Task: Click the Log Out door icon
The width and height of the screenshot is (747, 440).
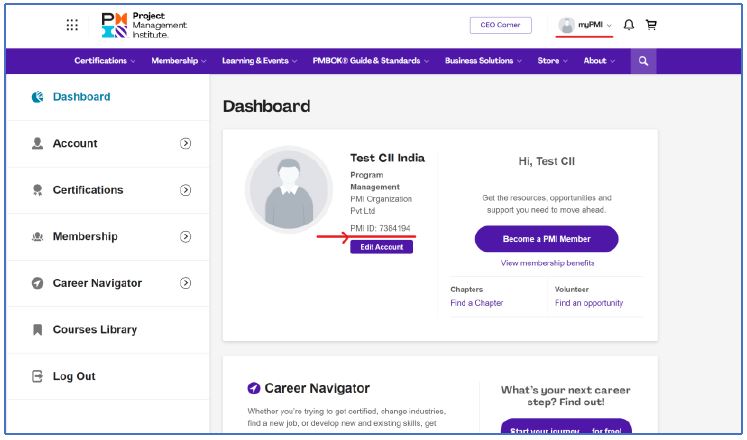Action: (37, 376)
